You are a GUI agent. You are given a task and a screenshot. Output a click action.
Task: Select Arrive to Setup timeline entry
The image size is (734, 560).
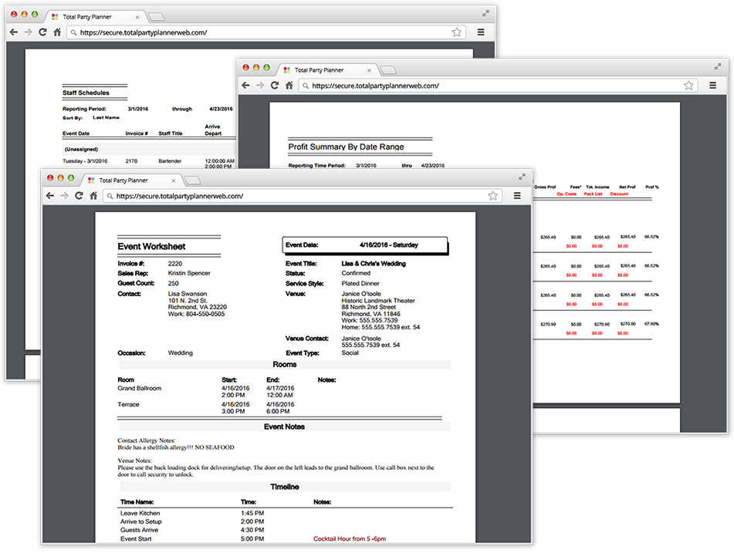coord(141,521)
